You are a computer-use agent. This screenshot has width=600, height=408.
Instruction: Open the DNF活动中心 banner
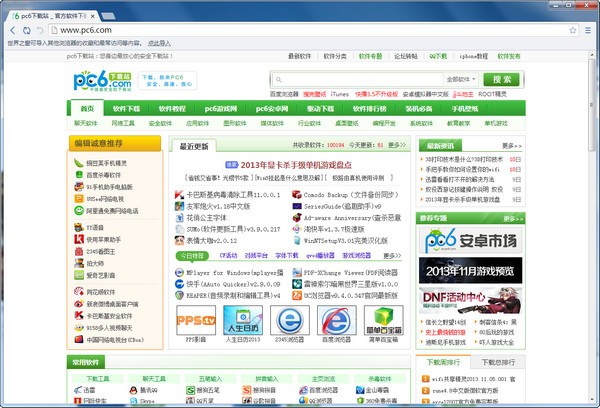470,300
